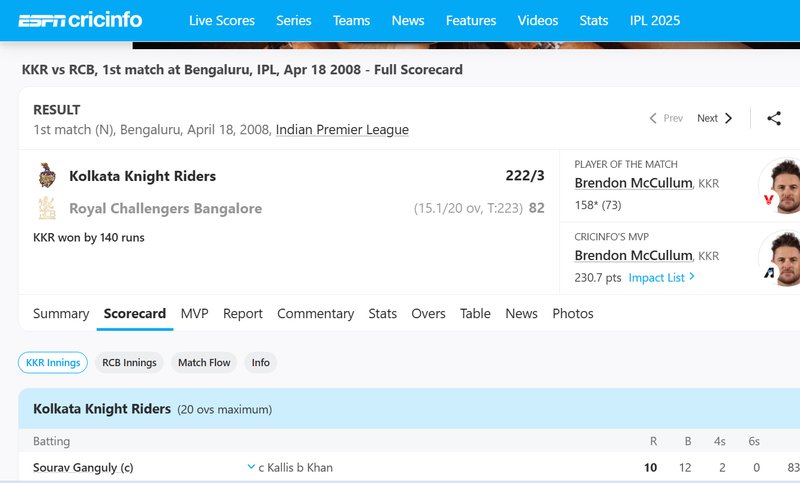Open Cricinfo's MVP Brendon McCullum link
The width and height of the screenshot is (800, 483).
(633, 255)
